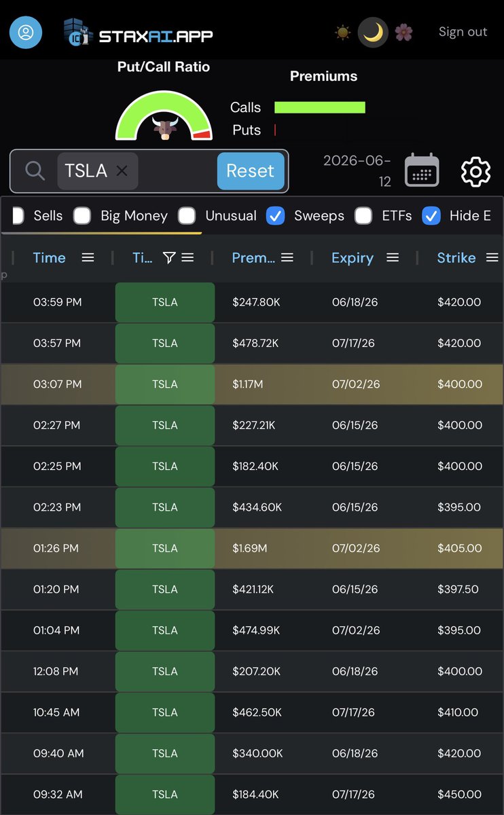504x815 pixels.
Task: Click the $478.72K premium cell
Action: (255, 343)
